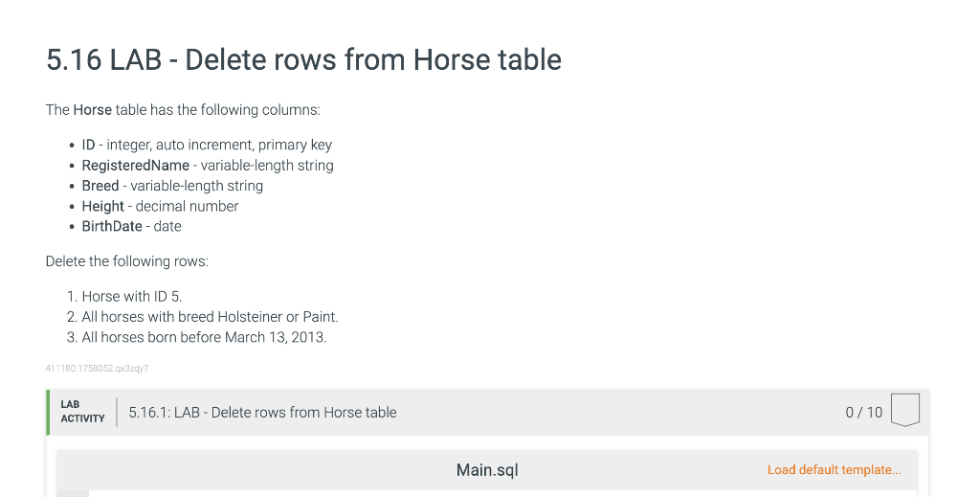Click the completion badge icon beside the score
This screenshot has height=497, width=980.
coord(905,410)
